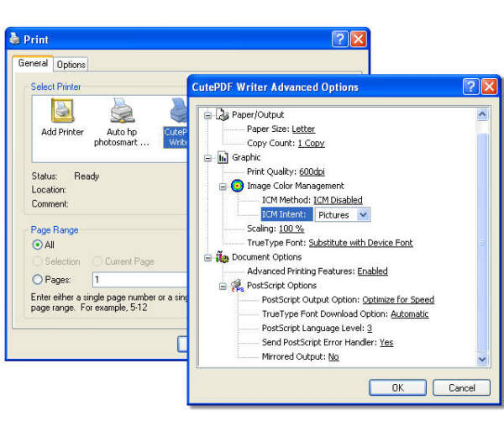
Task: Click the options tree vertical scrollbar thumb
Action: tap(482, 243)
